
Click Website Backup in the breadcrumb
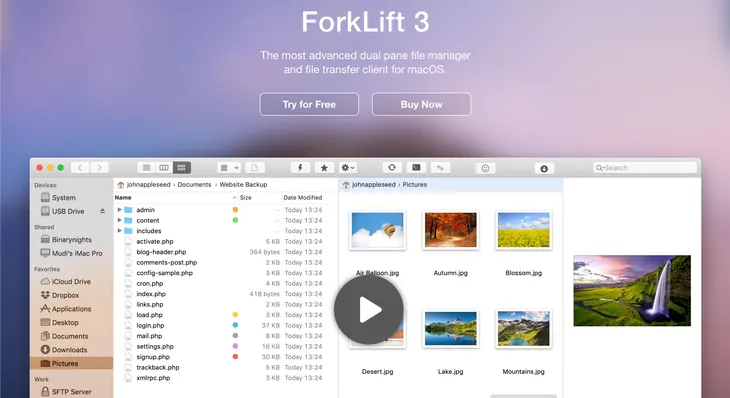coord(243,184)
